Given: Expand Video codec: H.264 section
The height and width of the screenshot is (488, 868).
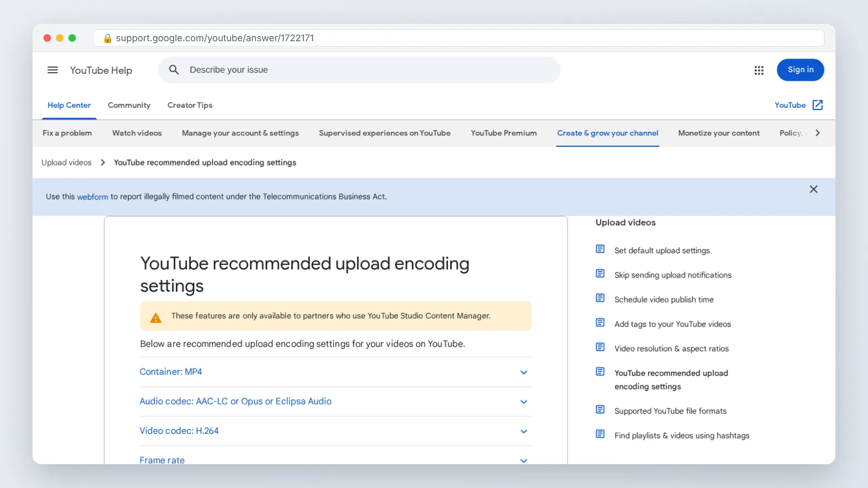Looking at the screenshot, I should [x=335, y=431].
